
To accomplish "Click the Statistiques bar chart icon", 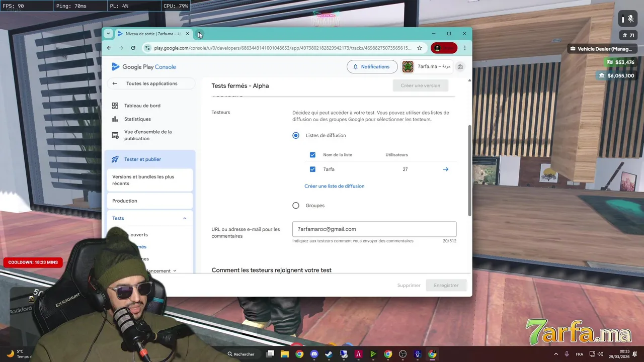I will point(115,119).
